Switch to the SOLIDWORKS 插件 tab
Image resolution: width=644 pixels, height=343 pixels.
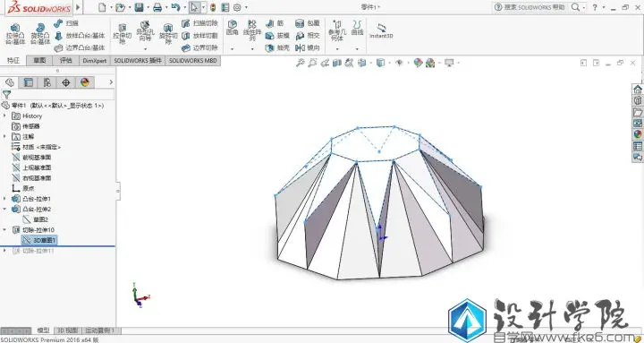(x=138, y=61)
